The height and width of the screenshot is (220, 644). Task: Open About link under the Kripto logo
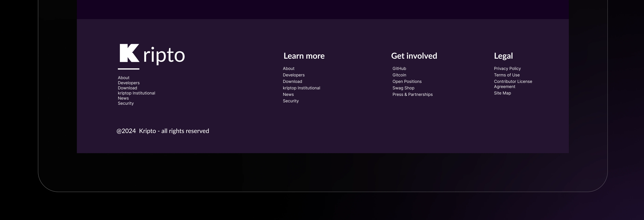click(x=124, y=78)
